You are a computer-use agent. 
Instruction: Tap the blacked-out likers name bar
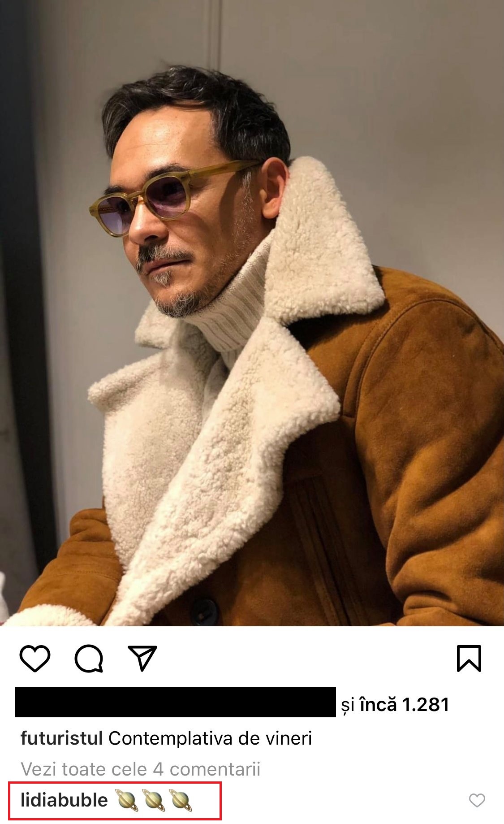175,702
